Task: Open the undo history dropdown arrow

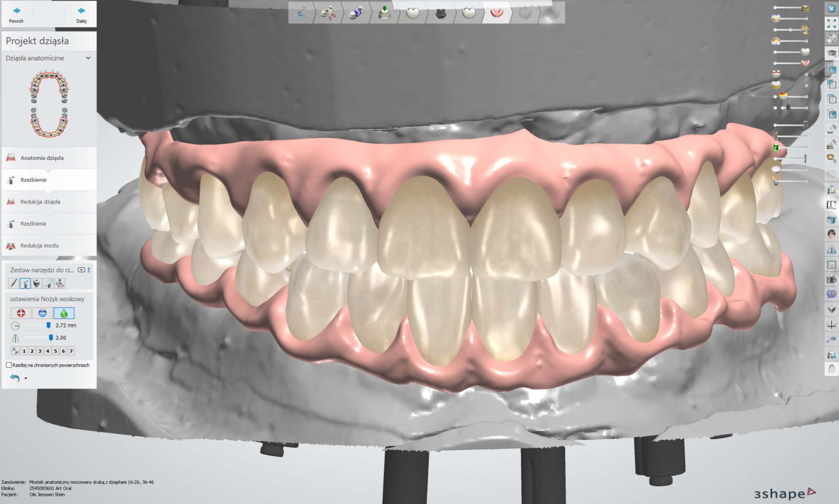Action: point(26,378)
